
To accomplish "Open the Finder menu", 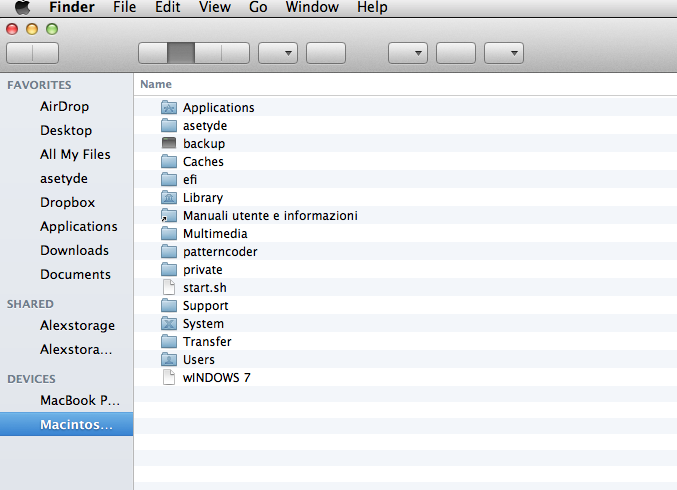I will (72, 7).
